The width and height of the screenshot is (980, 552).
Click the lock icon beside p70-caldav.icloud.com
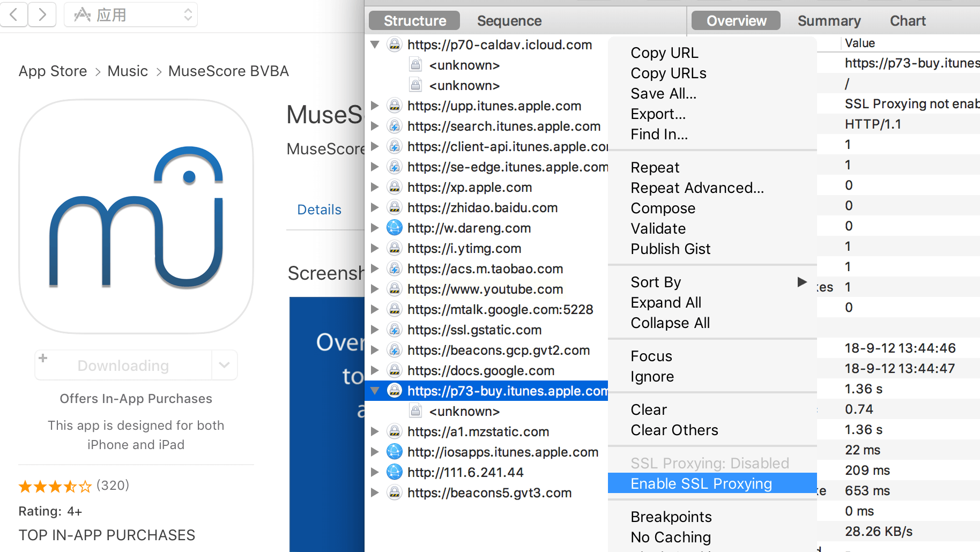pyautogui.click(x=395, y=44)
